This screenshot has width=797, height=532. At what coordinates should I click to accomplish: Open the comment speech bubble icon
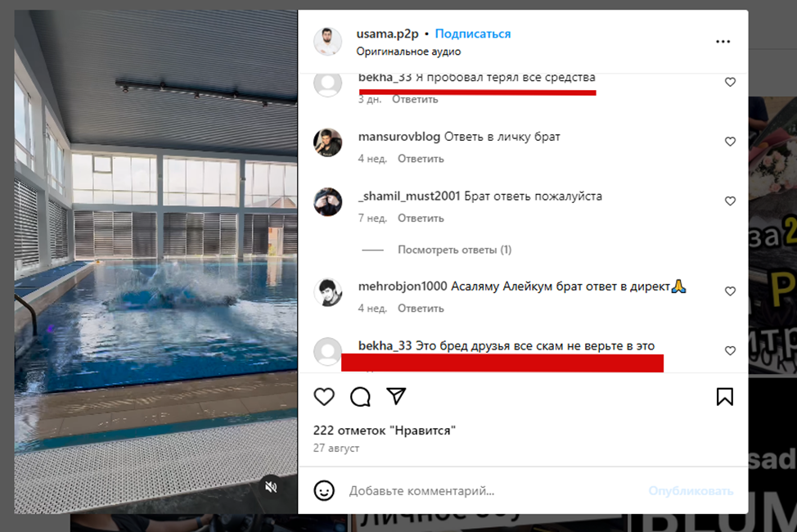(x=360, y=397)
